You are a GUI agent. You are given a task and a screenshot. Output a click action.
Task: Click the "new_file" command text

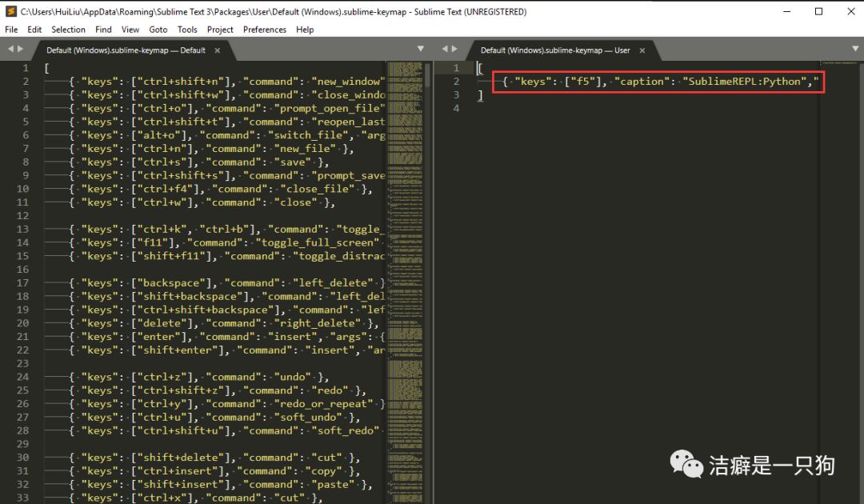pos(305,149)
